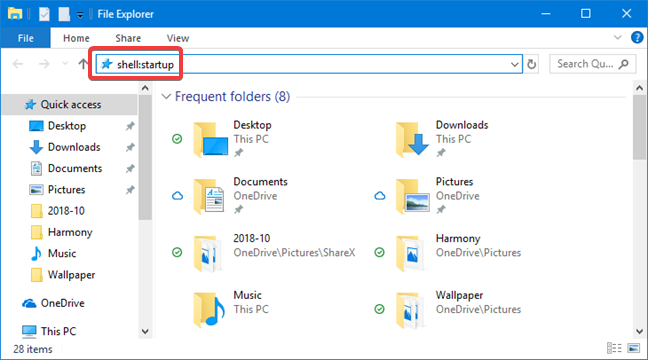This screenshot has width=648, height=360.
Task: Click the Properties quick toolbar icon
Action: tap(44, 14)
